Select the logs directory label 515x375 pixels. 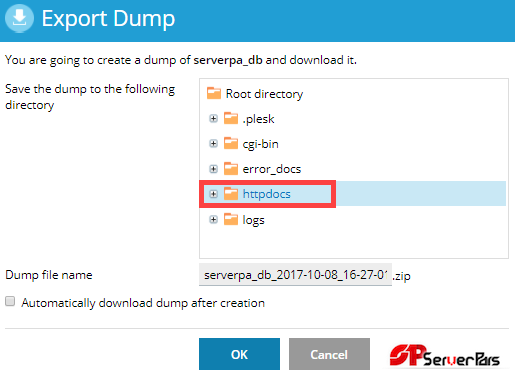(253, 220)
